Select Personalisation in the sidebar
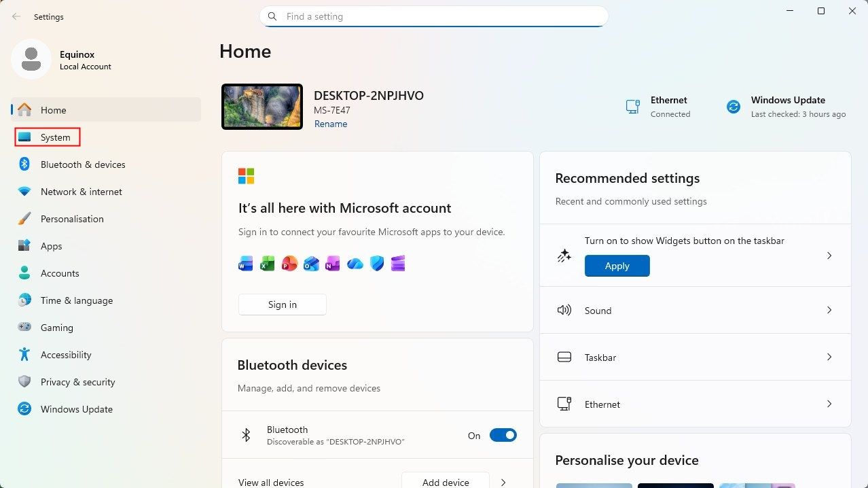This screenshot has width=868, height=488. 106,219
